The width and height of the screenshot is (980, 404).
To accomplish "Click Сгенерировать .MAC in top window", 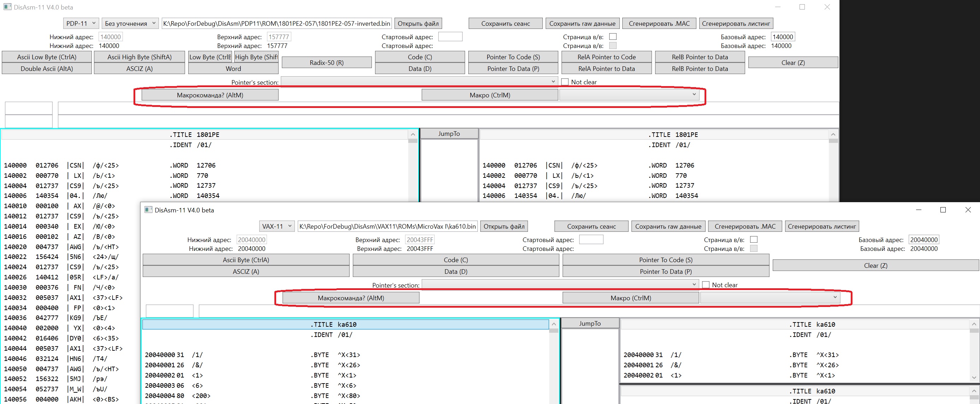I will (x=659, y=24).
